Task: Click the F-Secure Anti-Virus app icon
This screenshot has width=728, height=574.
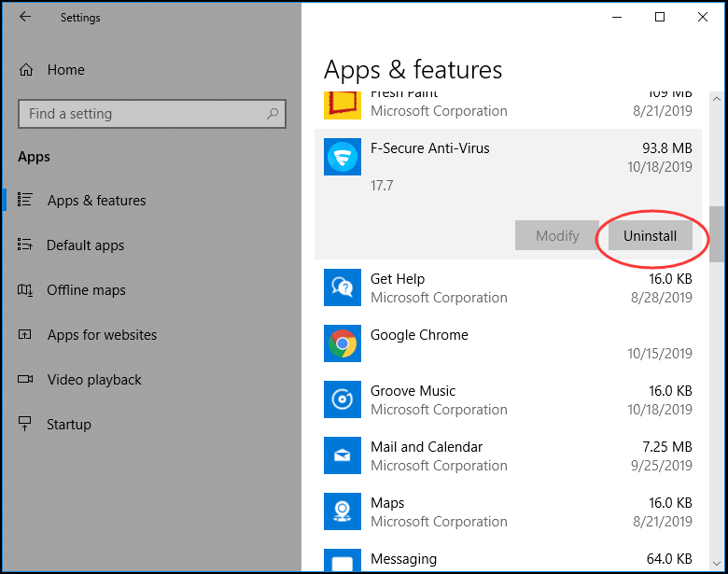Action: pyautogui.click(x=343, y=157)
